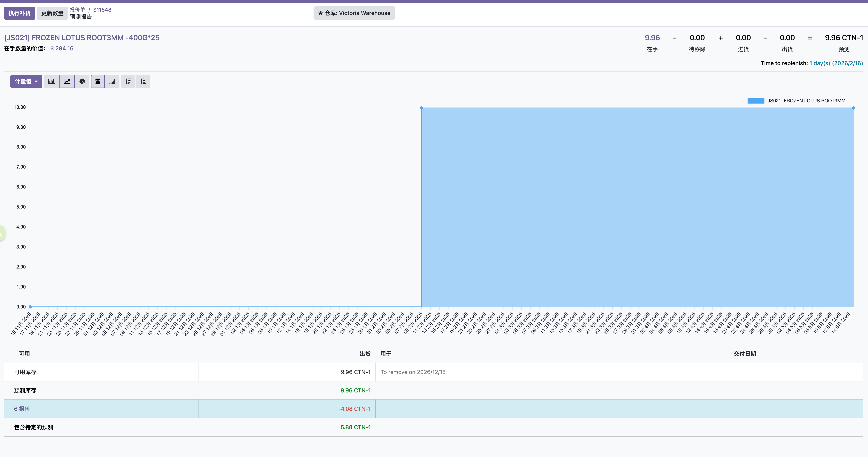The width and height of the screenshot is (868, 457).
Task: Click the last chart data point at the right end
Action: click(854, 108)
